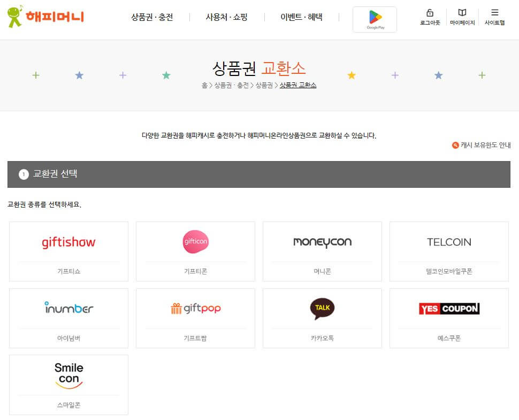Screen dimensions: 519x420
Task: Select the TELCOIN logo
Action: [449, 242]
